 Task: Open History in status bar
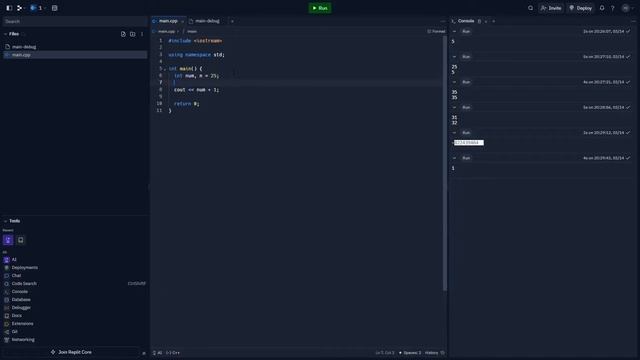[x=431, y=353]
